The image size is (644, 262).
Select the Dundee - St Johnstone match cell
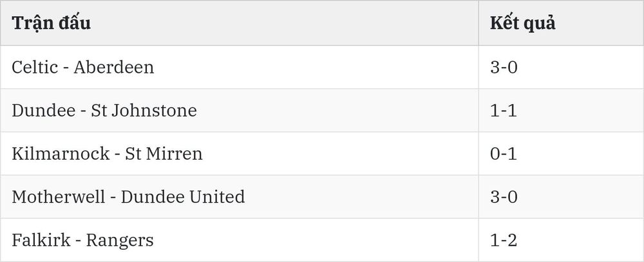pyautogui.click(x=240, y=111)
